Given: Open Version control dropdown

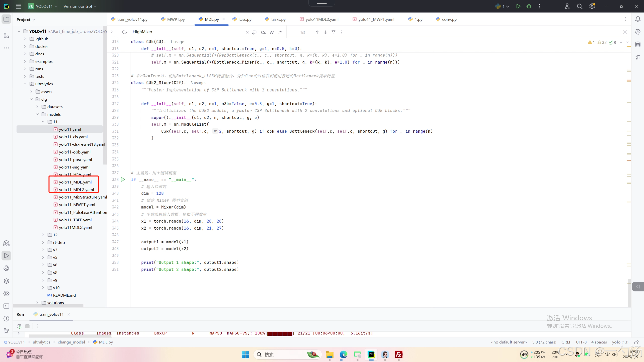Looking at the screenshot, I should (80, 6).
